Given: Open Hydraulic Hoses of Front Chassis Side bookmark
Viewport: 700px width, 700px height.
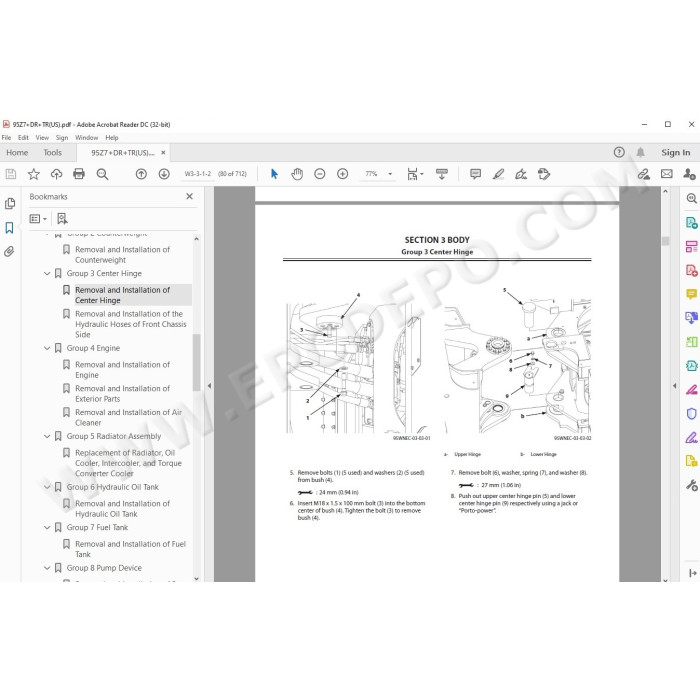Looking at the screenshot, I should 131,324.
